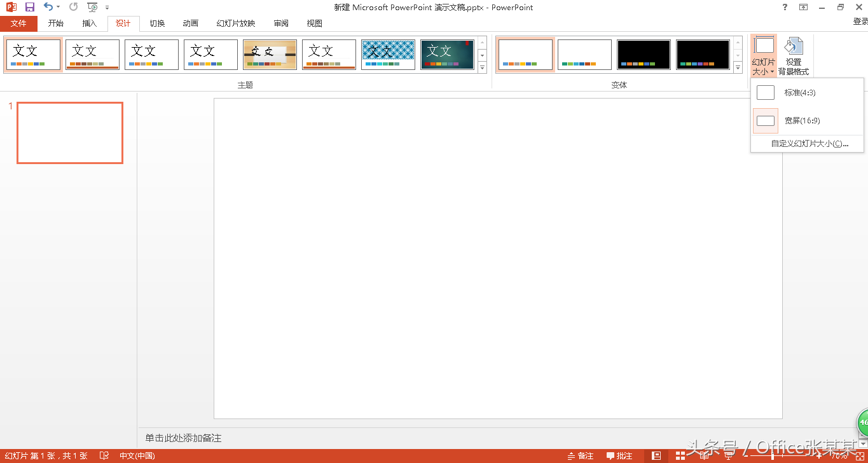Apply the second theme with orange bar
The width and height of the screenshot is (868, 463).
(x=92, y=55)
